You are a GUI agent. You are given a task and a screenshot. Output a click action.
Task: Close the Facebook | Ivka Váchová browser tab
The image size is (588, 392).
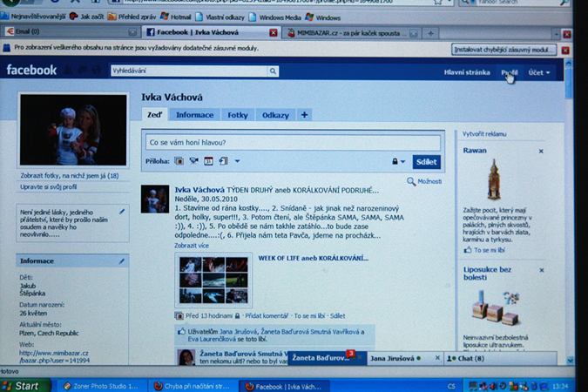tap(274, 32)
